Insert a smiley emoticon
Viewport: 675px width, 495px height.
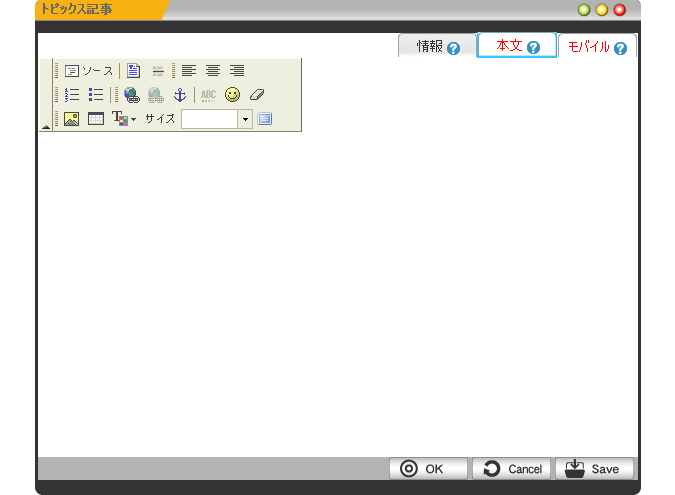232,95
